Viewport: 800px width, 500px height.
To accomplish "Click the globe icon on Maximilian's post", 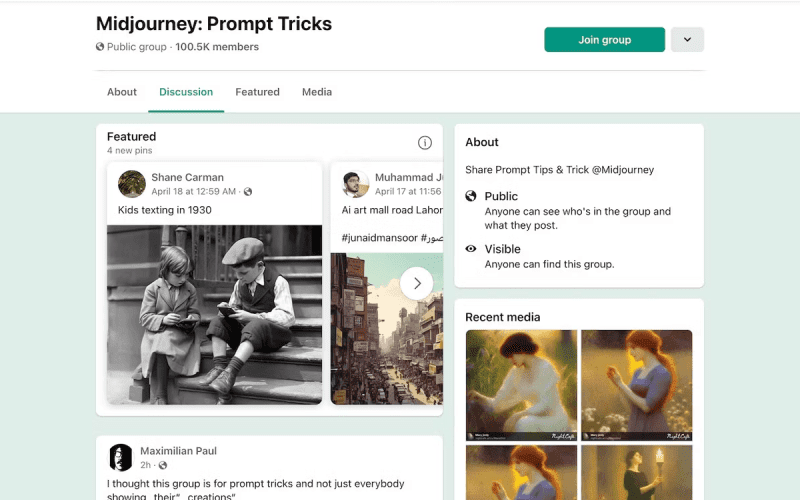I will [163, 465].
